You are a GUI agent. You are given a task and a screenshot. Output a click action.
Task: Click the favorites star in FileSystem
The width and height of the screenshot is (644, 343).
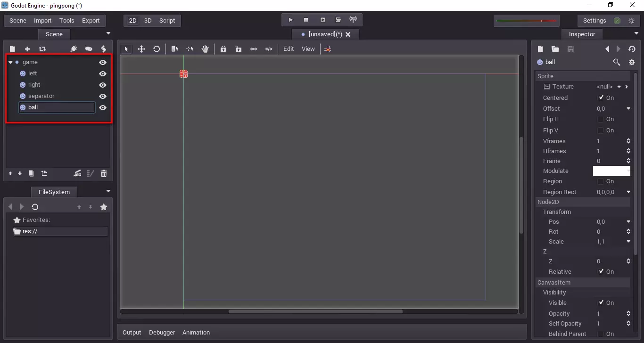tap(104, 207)
